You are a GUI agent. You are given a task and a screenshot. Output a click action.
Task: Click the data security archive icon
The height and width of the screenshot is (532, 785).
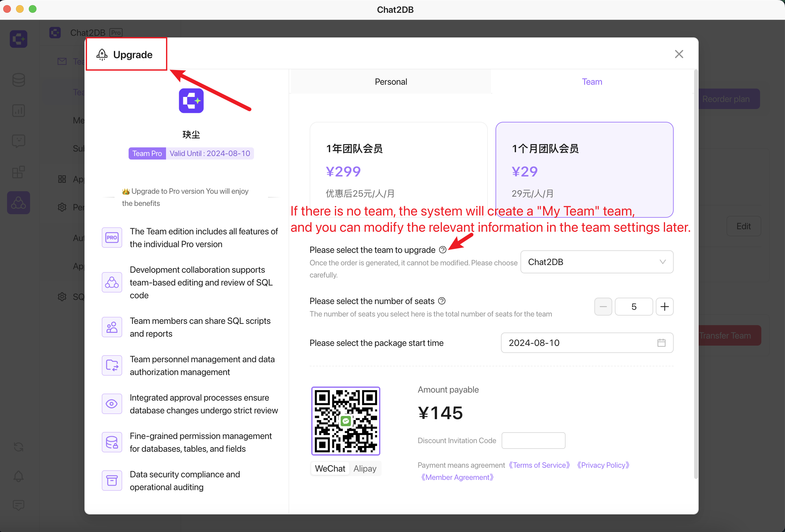pyautogui.click(x=112, y=480)
